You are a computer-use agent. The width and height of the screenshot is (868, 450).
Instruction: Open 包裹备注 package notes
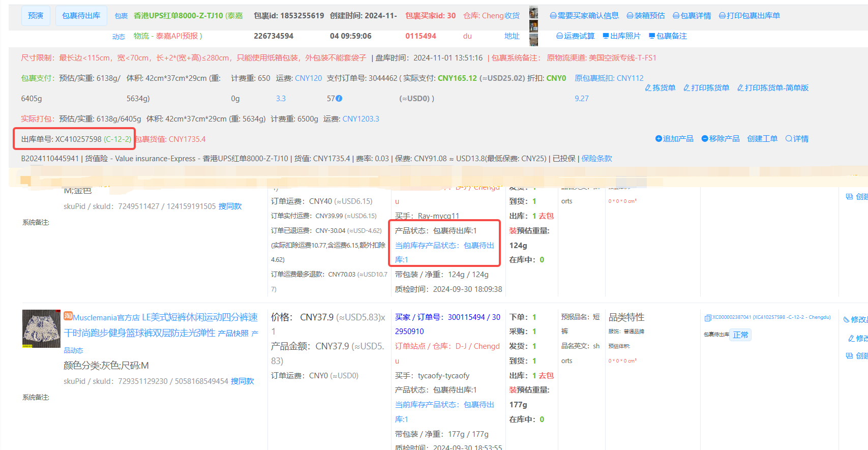click(x=667, y=36)
